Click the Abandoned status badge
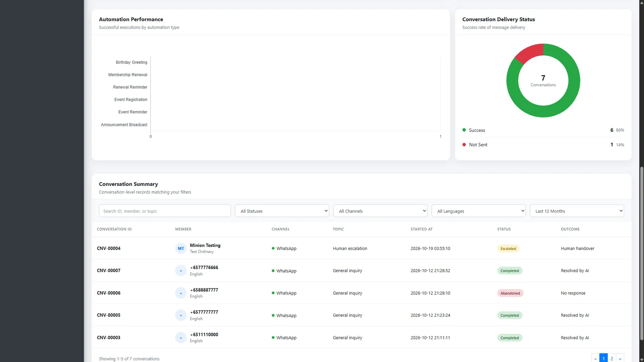This screenshot has height=362, width=644. click(x=510, y=293)
